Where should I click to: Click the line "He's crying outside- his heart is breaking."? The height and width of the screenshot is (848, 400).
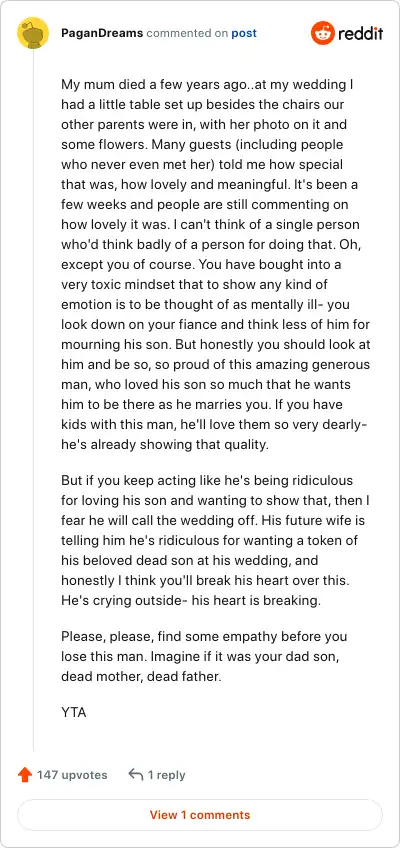(191, 601)
